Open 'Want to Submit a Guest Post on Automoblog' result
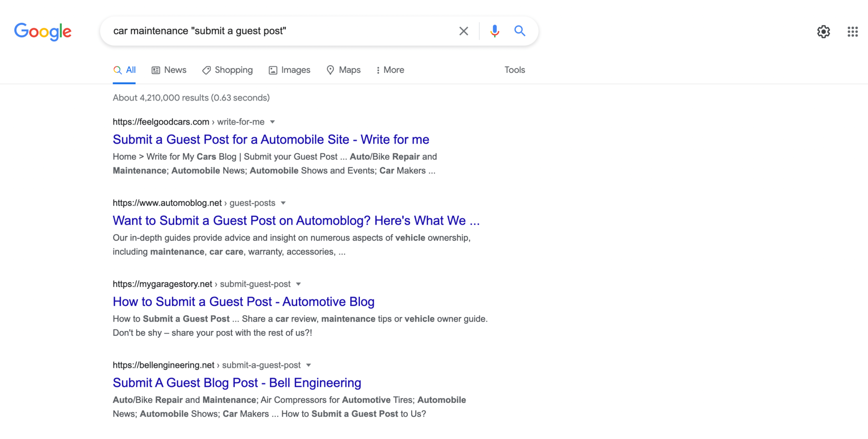Image resolution: width=868 pixels, height=439 pixels. (296, 220)
